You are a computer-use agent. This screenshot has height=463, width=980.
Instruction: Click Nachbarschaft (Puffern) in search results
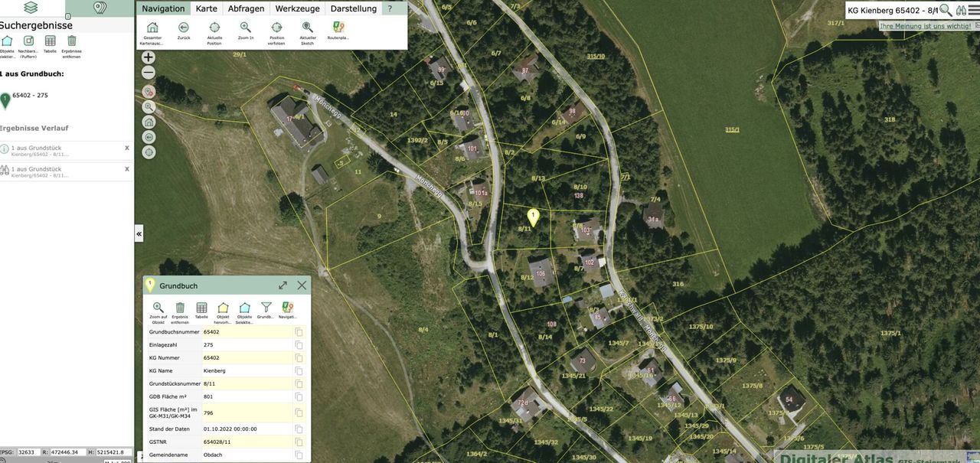(x=28, y=41)
